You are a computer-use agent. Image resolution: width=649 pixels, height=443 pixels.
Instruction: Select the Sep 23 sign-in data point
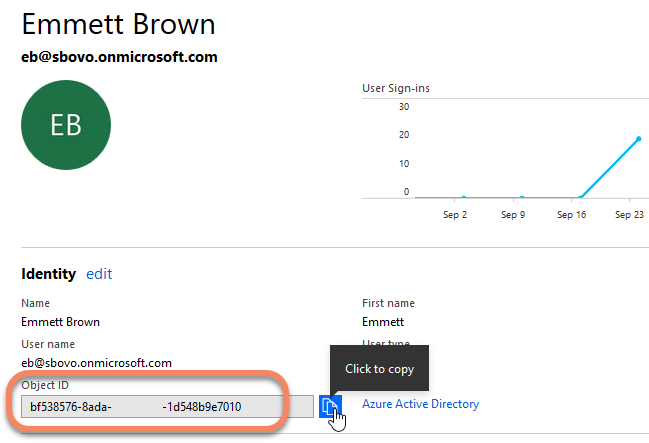click(638, 139)
